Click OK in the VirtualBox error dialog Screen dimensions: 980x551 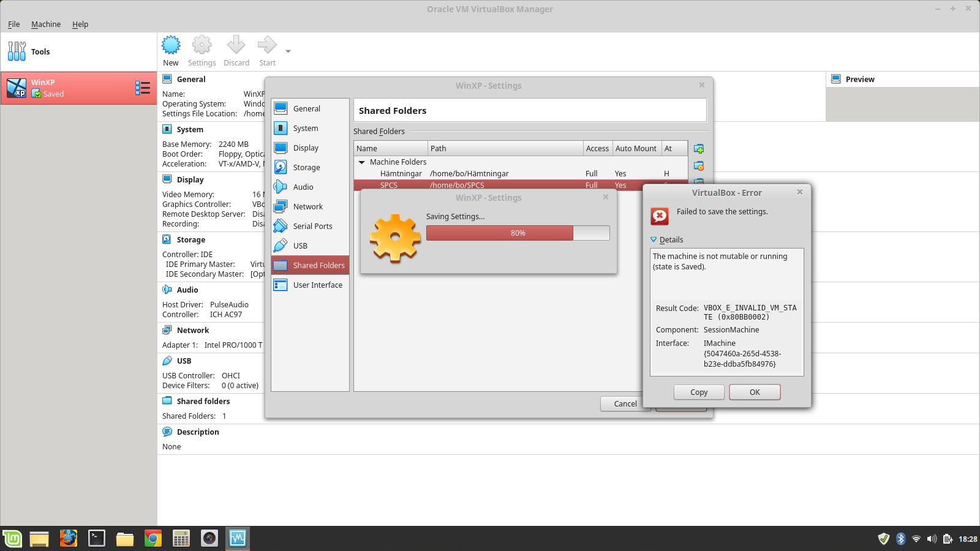[x=755, y=392]
